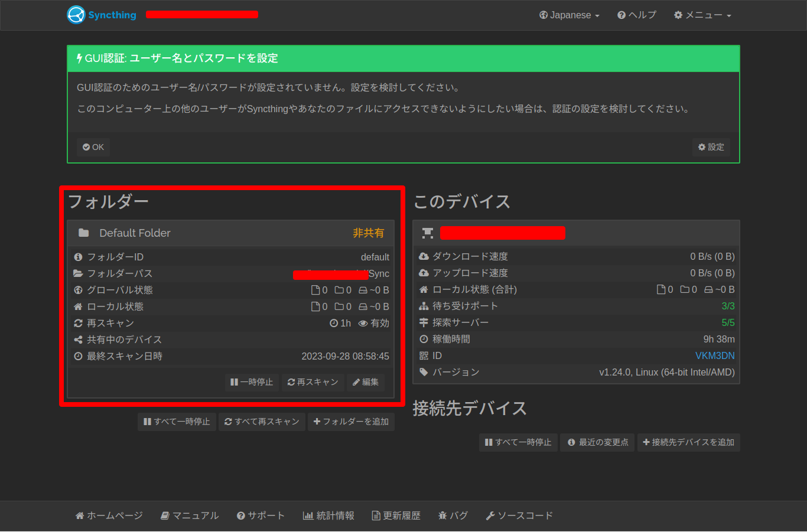The image size is (807, 532).
Task: Add a remote device with 接続先デバイスを追加
Action: pyautogui.click(x=688, y=442)
